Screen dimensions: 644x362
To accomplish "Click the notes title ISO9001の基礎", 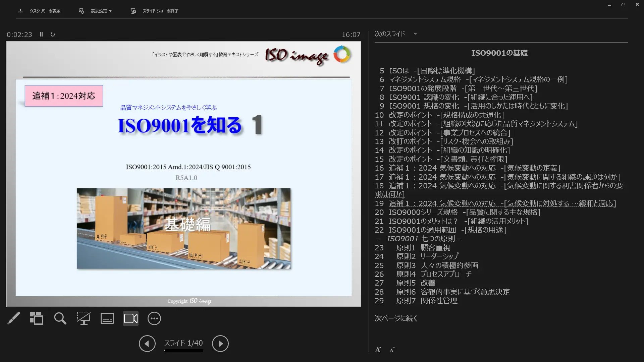I will [499, 53].
